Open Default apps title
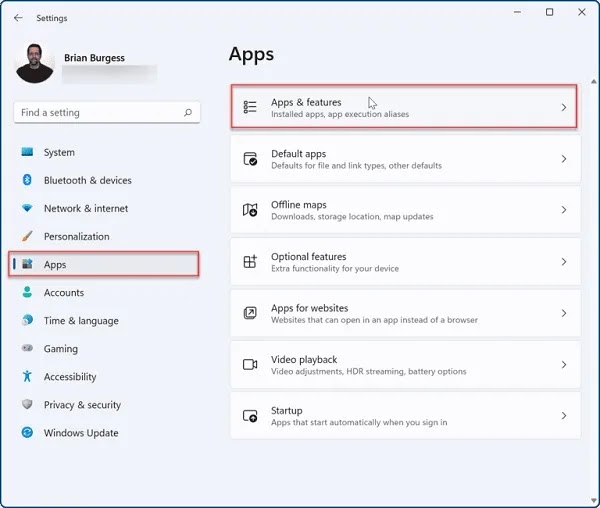This screenshot has width=600, height=508. [x=298, y=154]
